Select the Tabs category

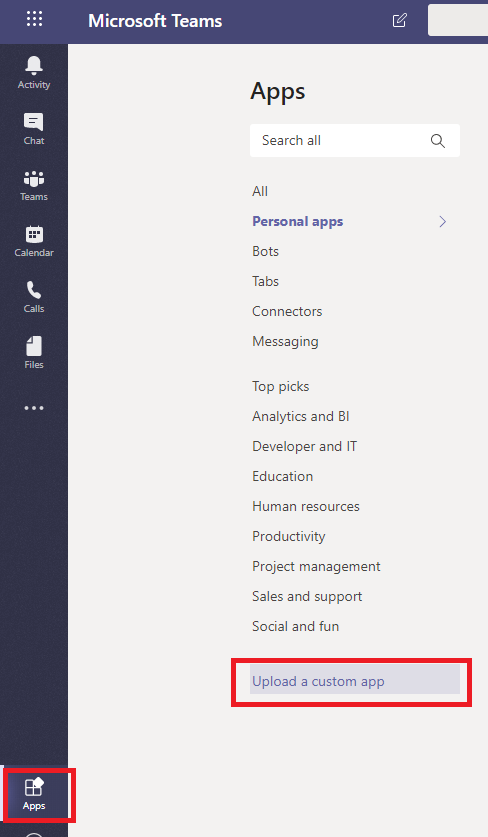tap(265, 281)
